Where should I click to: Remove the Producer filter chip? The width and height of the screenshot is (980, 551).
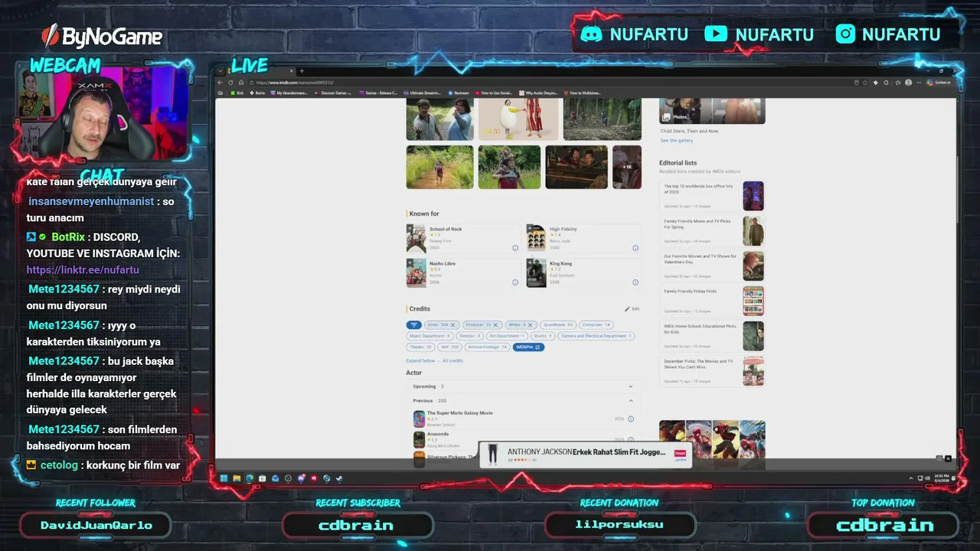tap(495, 325)
